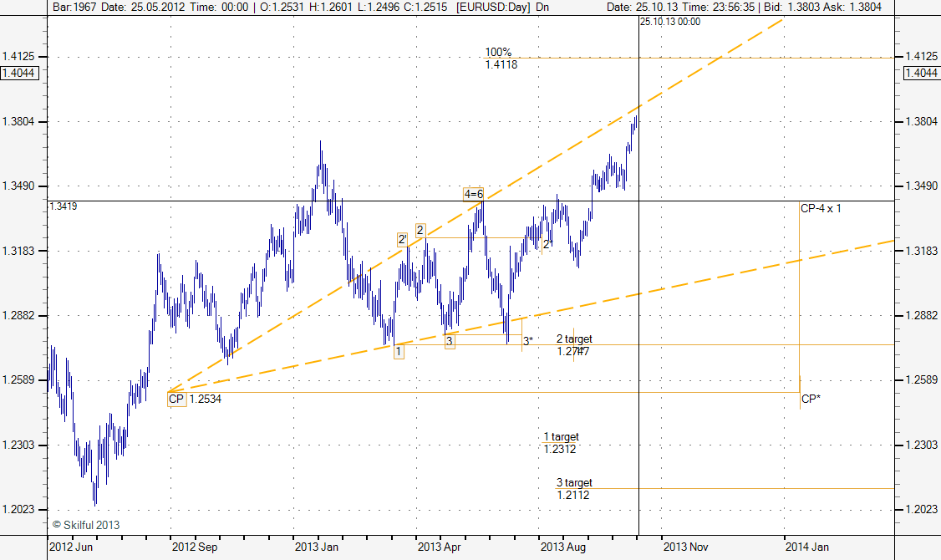The height and width of the screenshot is (560, 941).
Task: Click the CP* label on the right
Action: [x=810, y=400]
